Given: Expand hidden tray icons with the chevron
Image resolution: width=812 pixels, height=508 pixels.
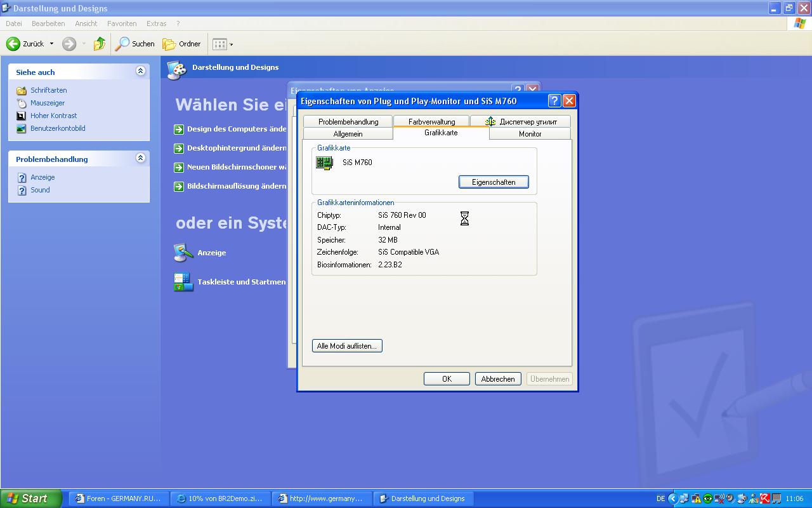Looking at the screenshot, I should click(x=673, y=498).
